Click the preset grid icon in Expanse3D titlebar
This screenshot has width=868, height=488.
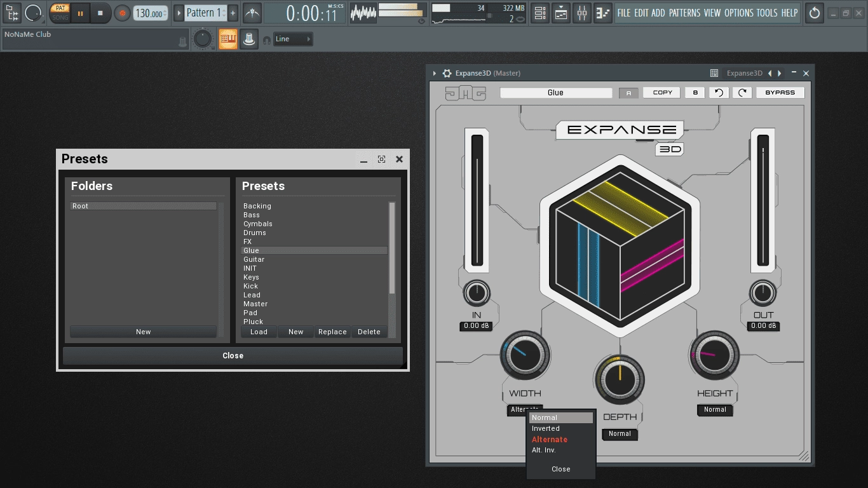click(x=714, y=74)
